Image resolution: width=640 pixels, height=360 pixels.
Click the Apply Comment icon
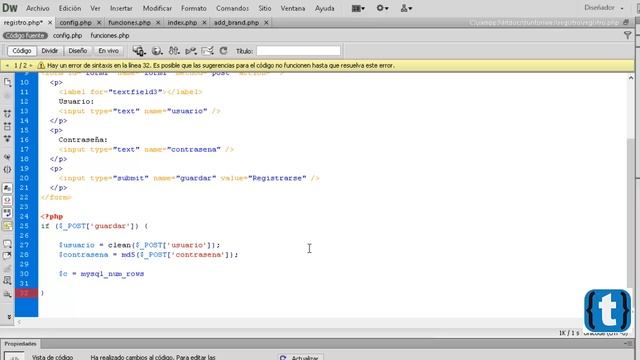click(x=7, y=244)
